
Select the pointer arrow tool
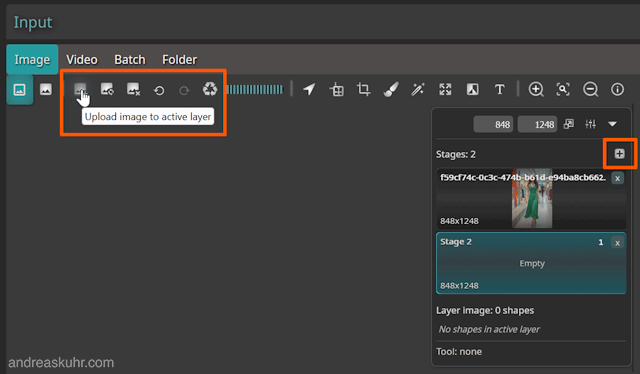click(x=309, y=89)
